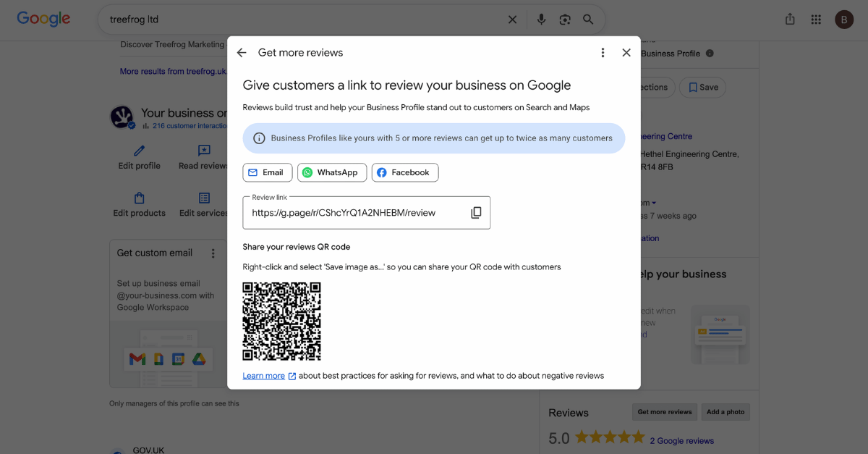
Task: Click the Edit services list icon
Action: (x=204, y=198)
